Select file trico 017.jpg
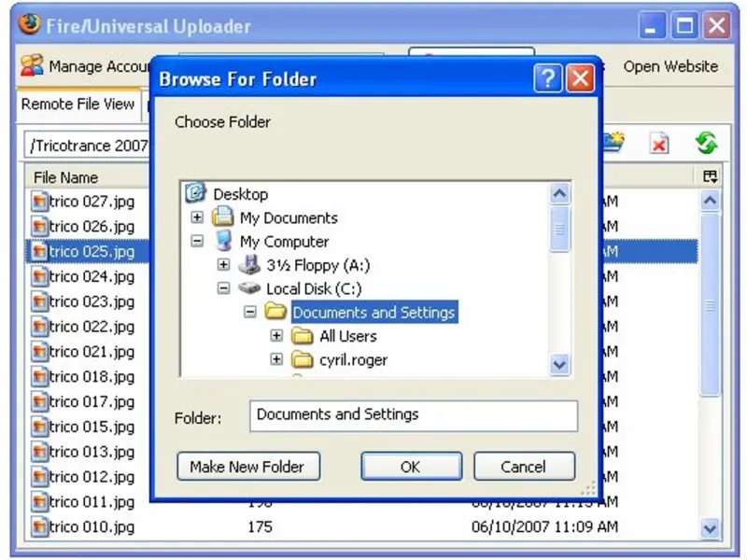Image resolution: width=747 pixels, height=560 pixels. pos(92,402)
